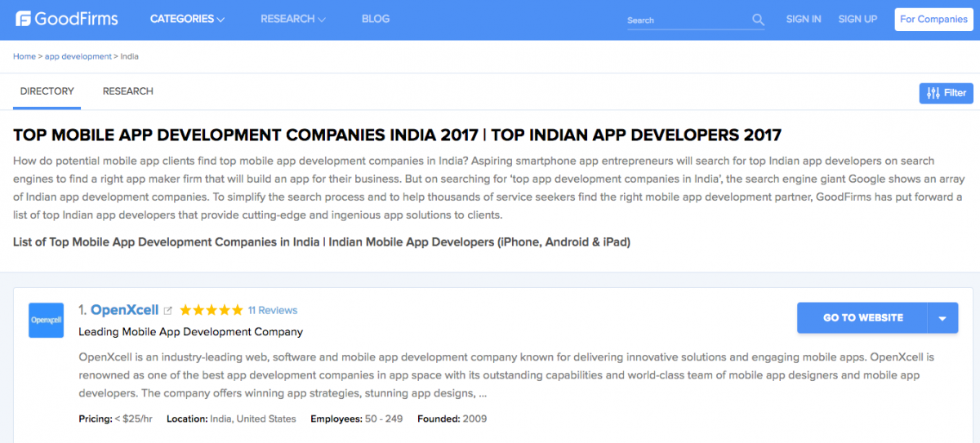The image size is (980, 443).
Task: Open the Sign In link
Action: pyautogui.click(x=803, y=20)
